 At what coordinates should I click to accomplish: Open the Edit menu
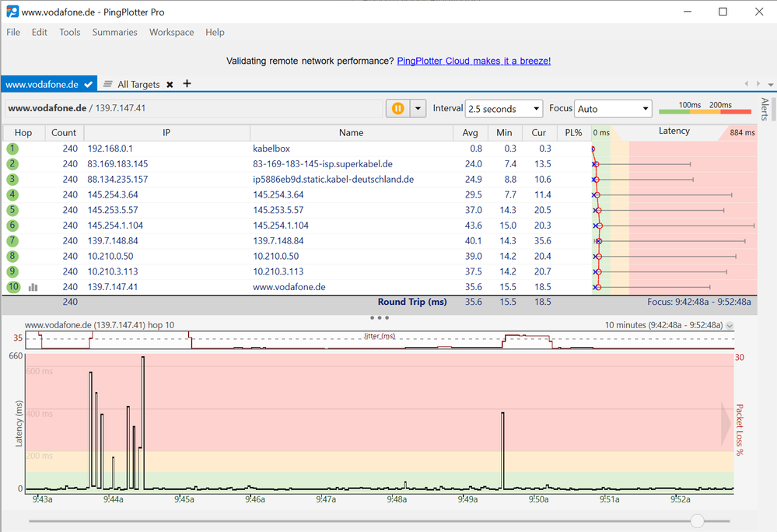click(39, 32)
